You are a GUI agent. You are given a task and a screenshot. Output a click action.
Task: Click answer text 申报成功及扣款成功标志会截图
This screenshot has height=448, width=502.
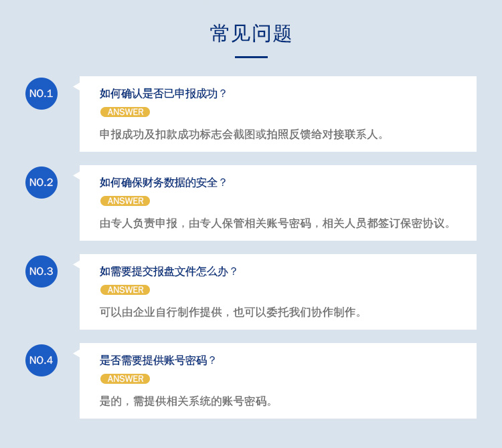point(177,134)
